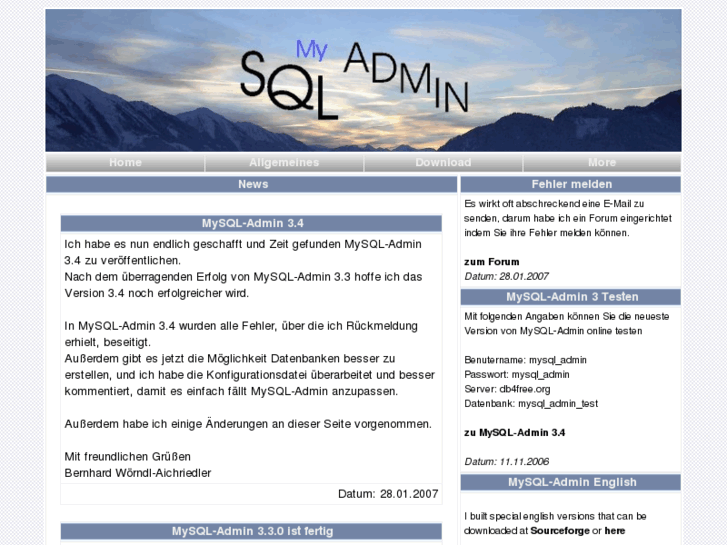Click 'Datenbank: mysql_admin_test' text
The height and width of the screenshot is (545, 727).
point(531,404)
